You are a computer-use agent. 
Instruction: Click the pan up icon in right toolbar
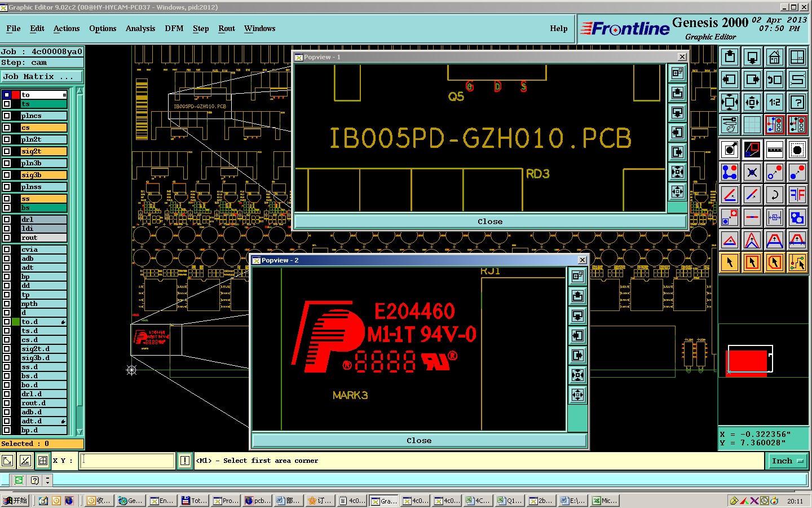(x=730, y=57)
